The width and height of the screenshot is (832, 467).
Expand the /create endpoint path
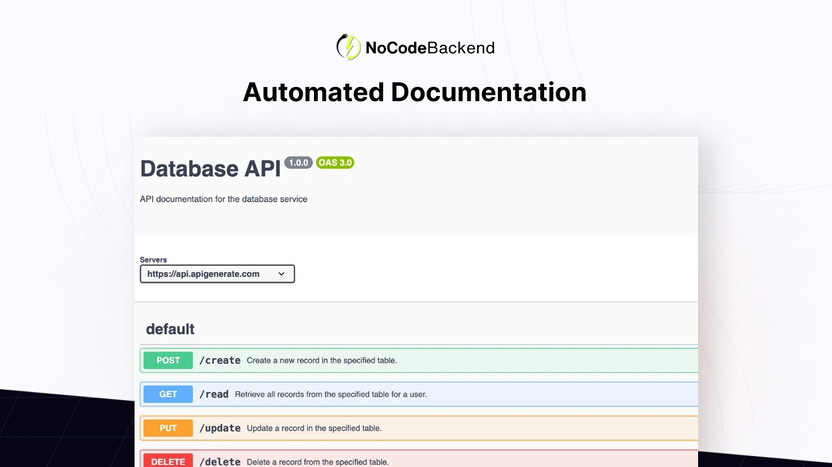[x=220, y=360]
